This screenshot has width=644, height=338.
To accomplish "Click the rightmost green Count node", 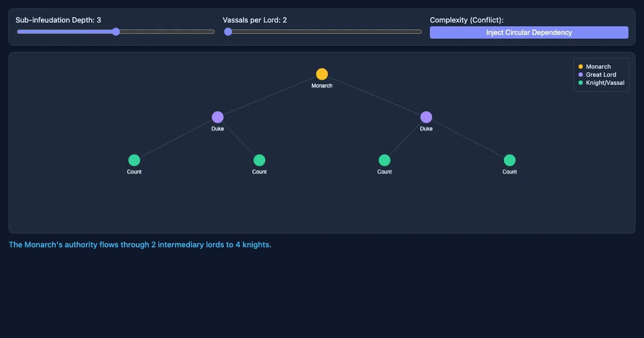I will [510, 160].
